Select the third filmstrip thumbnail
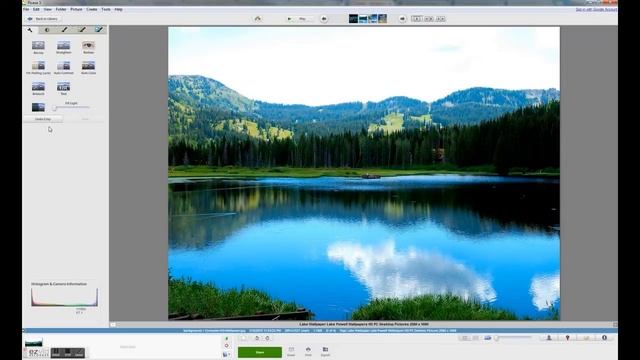 point(373,18)
